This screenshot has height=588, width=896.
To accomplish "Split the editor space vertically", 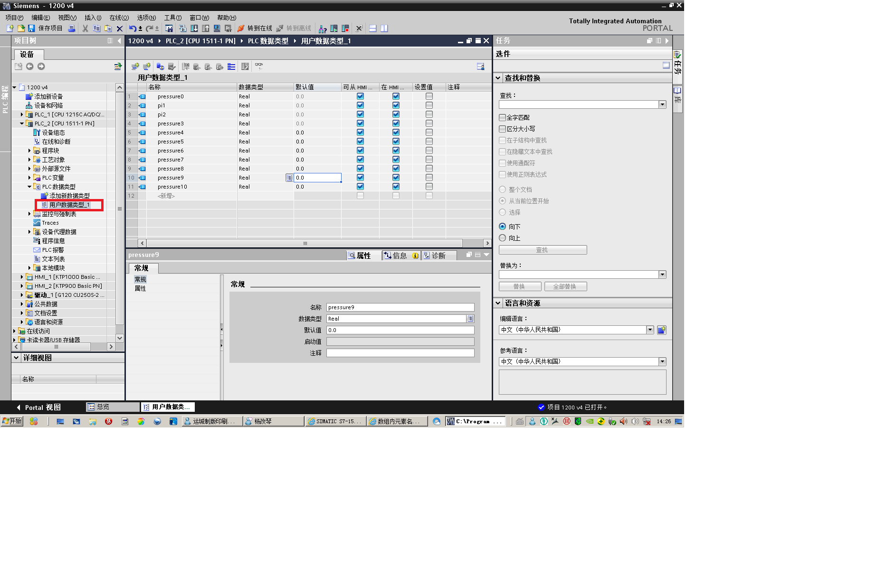I will click(x=384, y=28).
